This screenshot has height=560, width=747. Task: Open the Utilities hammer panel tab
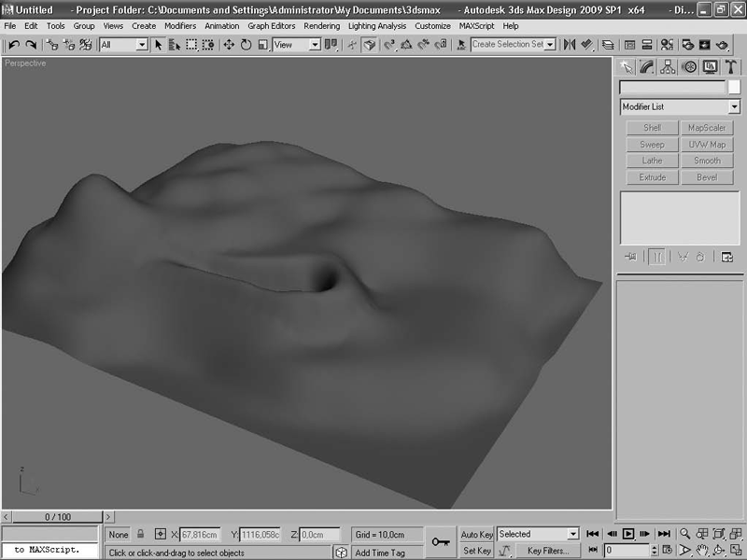[729, 67]
